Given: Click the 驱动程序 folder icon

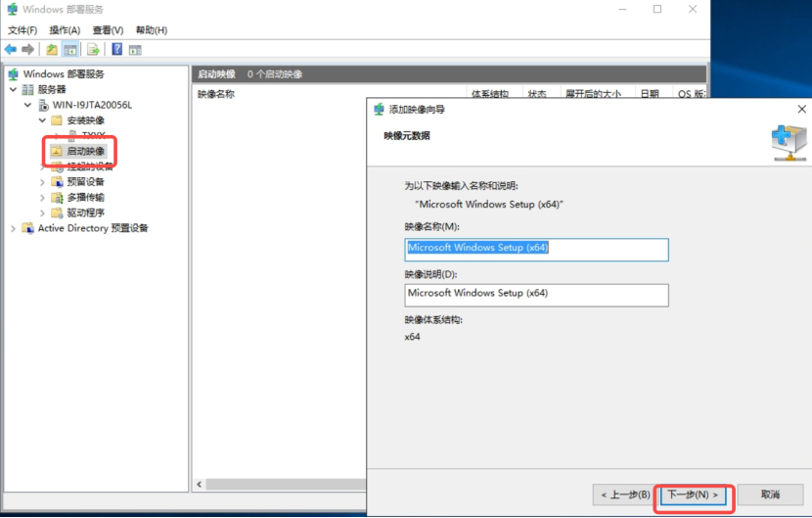Looking at the screenshot, I should (57, 212).
